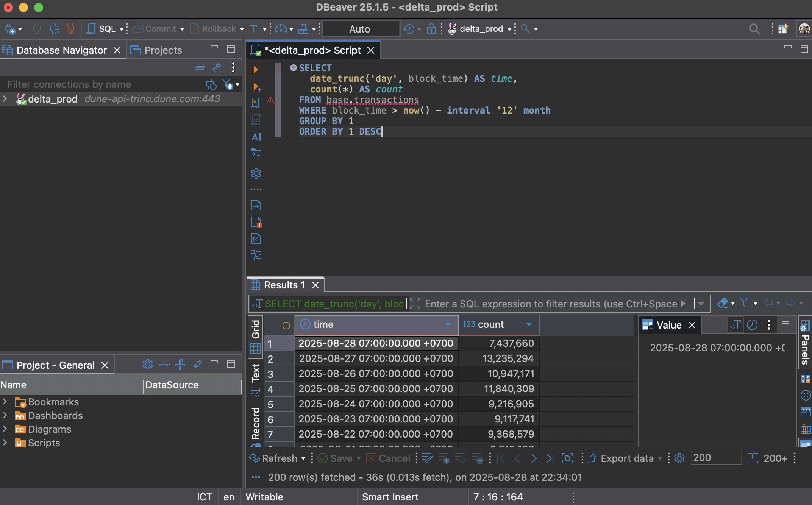Screen dimensions: 812x505
Task: Click the AI assistant icon in editor sidebar
Action: click(256, 137)
